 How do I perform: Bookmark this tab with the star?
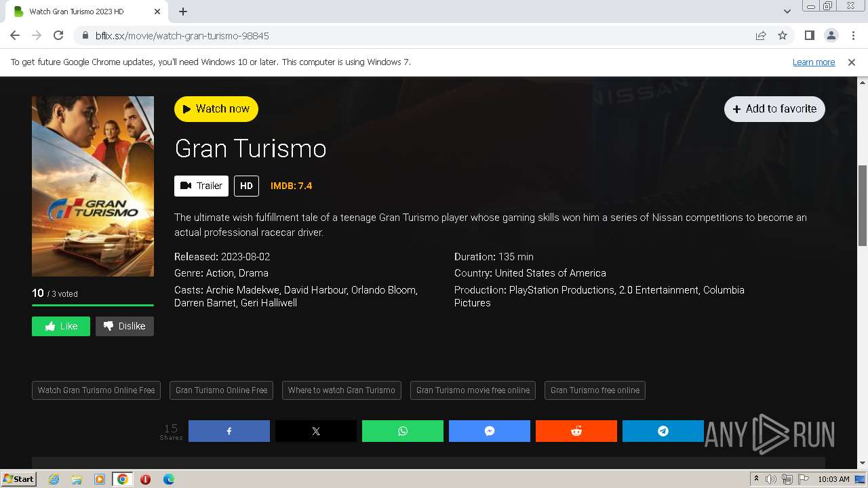coord(783,35)
